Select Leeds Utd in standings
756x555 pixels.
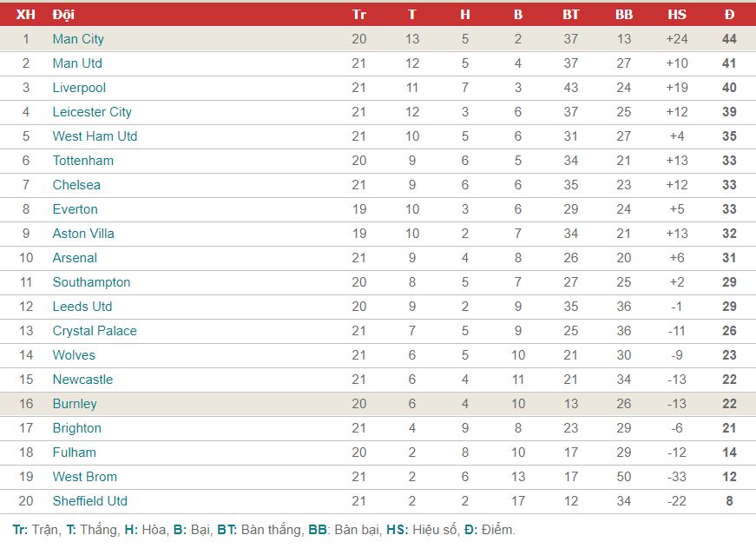[82, 307]
